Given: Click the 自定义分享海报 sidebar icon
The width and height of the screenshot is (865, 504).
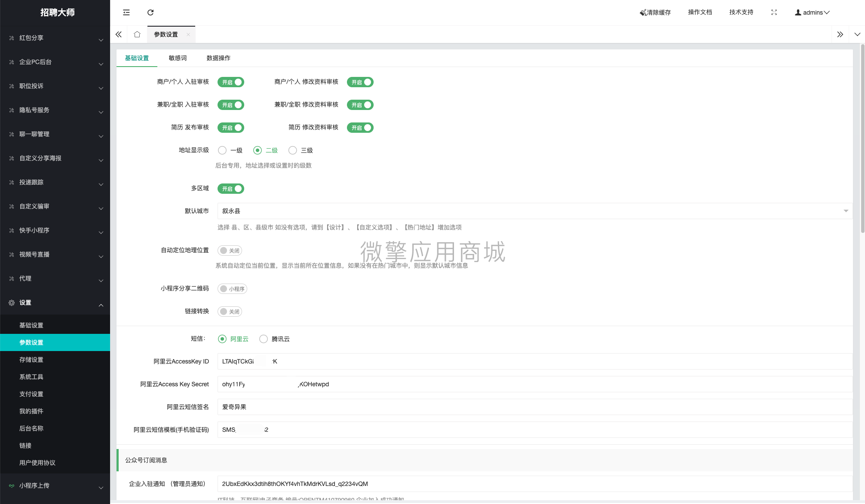Looking at the screenshot, I should point(12,158).
